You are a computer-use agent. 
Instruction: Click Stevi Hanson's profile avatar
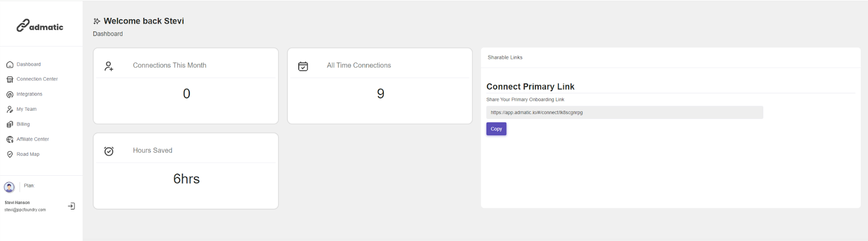9,187
